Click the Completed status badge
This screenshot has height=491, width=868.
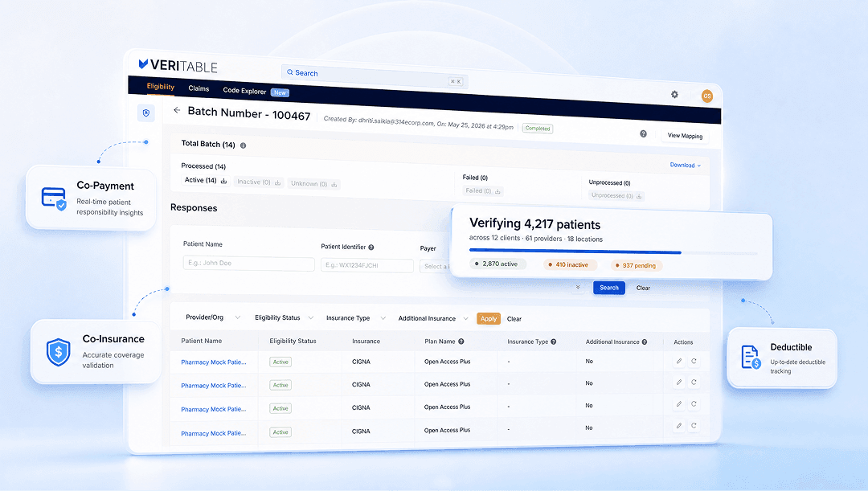pyautogui.click(x=538, y=129)
